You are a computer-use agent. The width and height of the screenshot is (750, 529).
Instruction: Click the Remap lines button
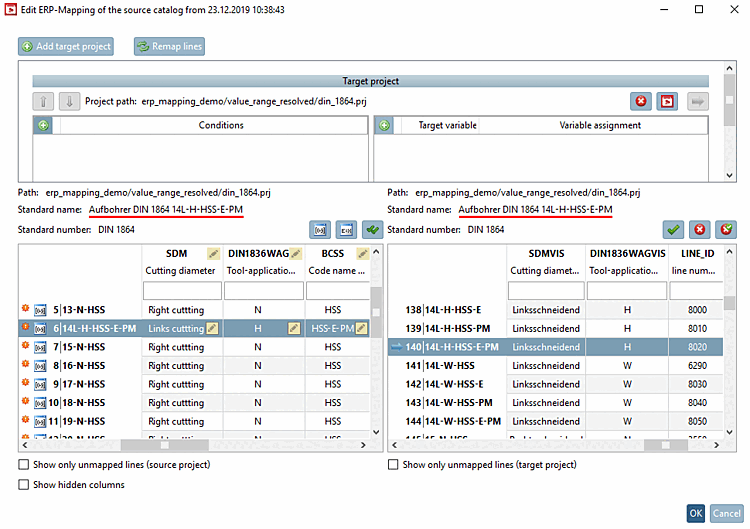(x=169, y=46)
